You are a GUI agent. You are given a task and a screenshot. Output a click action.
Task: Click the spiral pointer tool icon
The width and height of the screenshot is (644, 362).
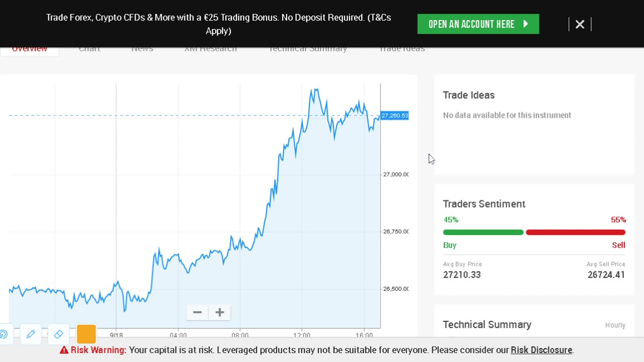pos(4,334)
